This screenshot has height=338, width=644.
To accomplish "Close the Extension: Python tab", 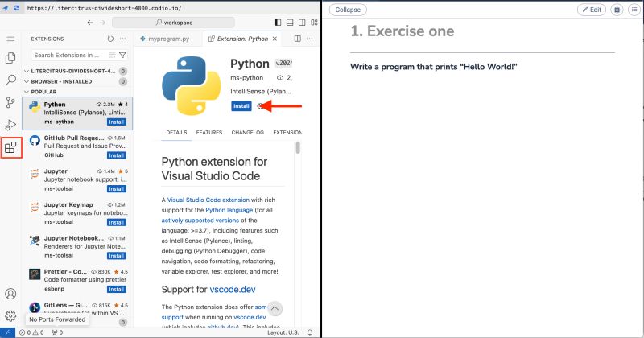I will [x=275, y=39].
